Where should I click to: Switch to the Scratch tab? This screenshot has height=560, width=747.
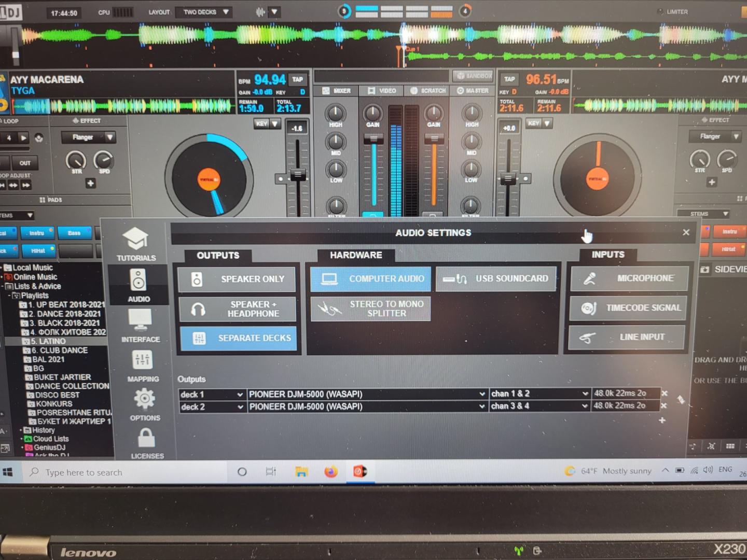(x=428, y=91)
